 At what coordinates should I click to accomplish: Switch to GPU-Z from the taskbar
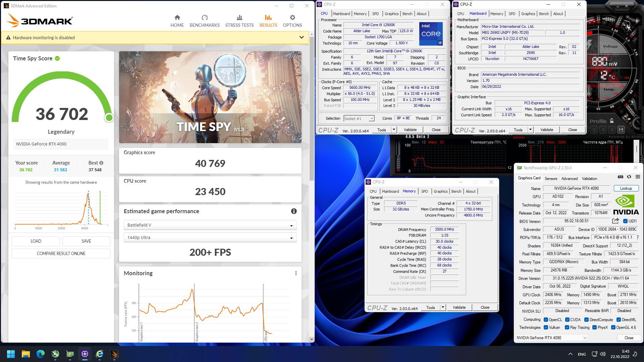70,354
